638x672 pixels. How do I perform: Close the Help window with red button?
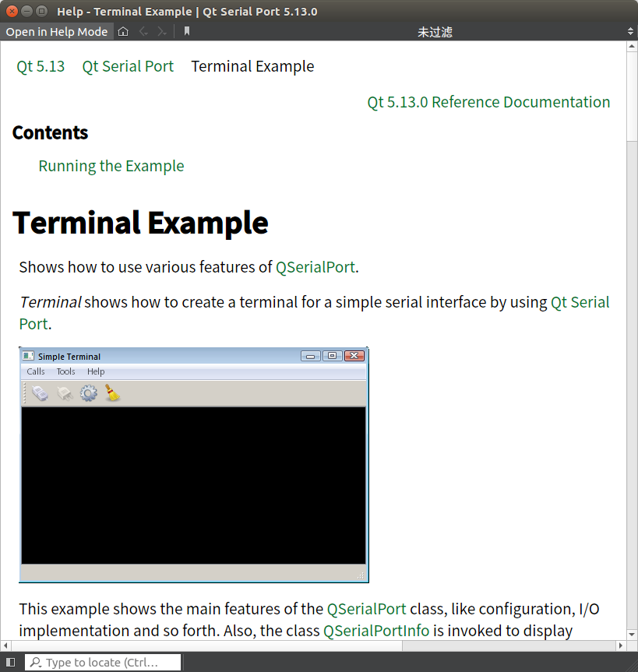coord(12,11)
